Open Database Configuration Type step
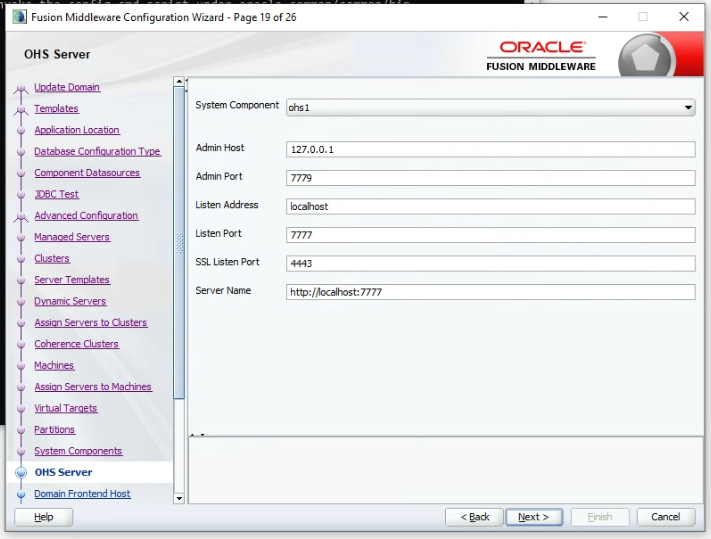Screen dimensions: 711x539 (x=97, y=151)
